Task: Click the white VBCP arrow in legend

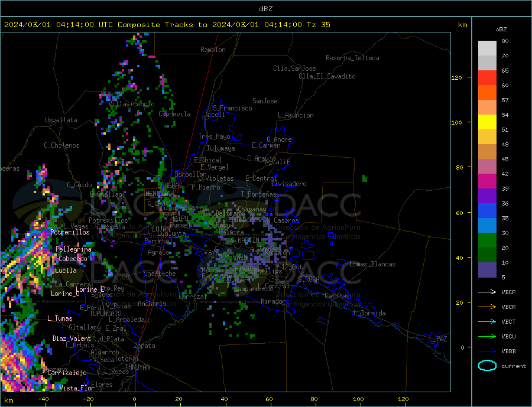Action: (x=487, y=292)
